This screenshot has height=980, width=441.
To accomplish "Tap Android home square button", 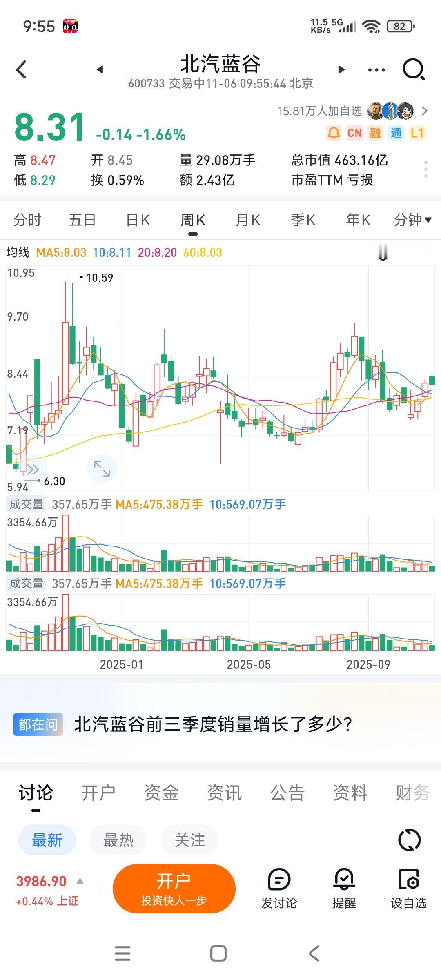I will tap(218, 953).
